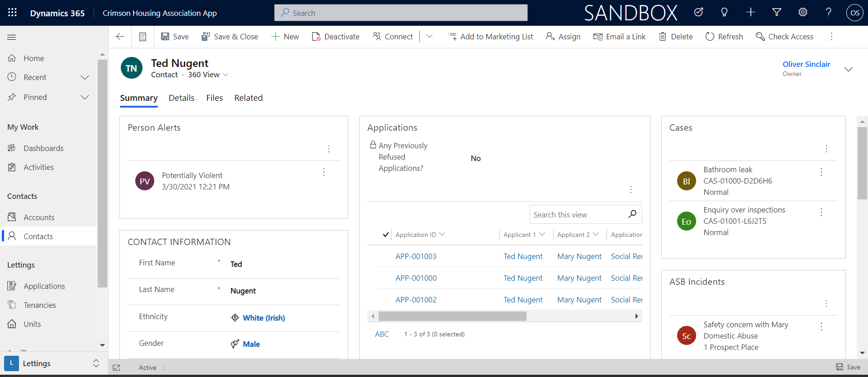This screenshot has height=377, width=868.
Task: Click the back arrow in command bar
Action: click(x=120, y=37)
